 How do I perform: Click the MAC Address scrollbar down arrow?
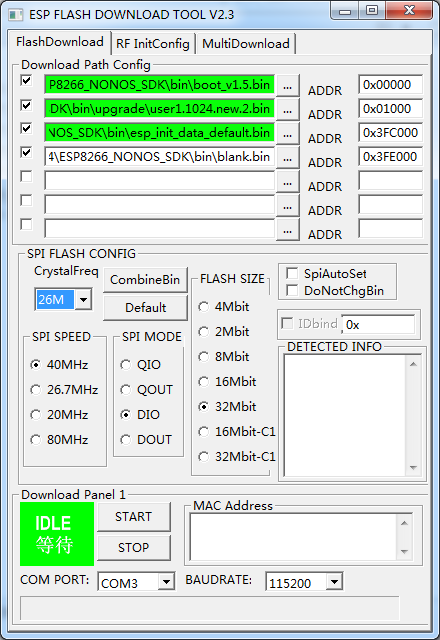[x=404, y=552]
